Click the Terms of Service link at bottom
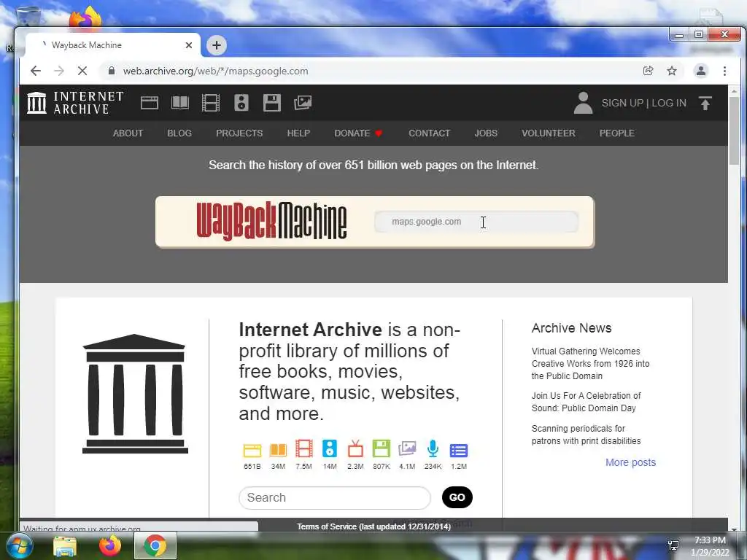The image size is (747, 560). coord(373,526)
